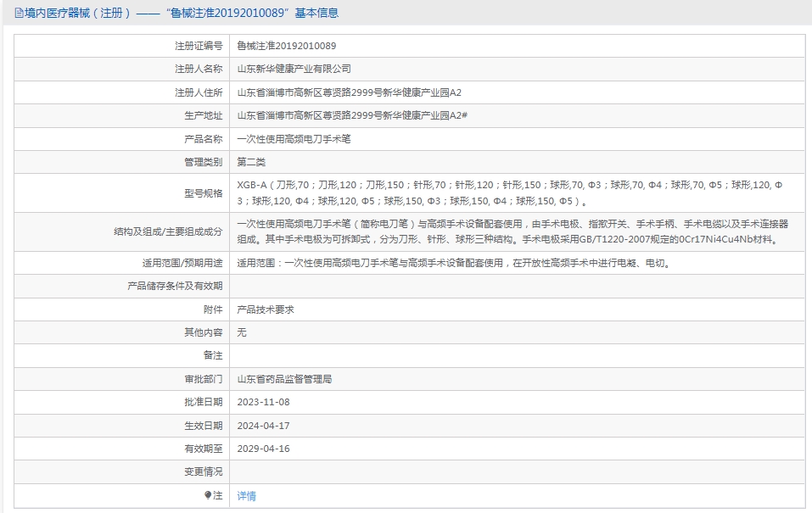This screenshot has width=812, height=513.
Task: Click the 其他内容 value 无
Action: 242,332
